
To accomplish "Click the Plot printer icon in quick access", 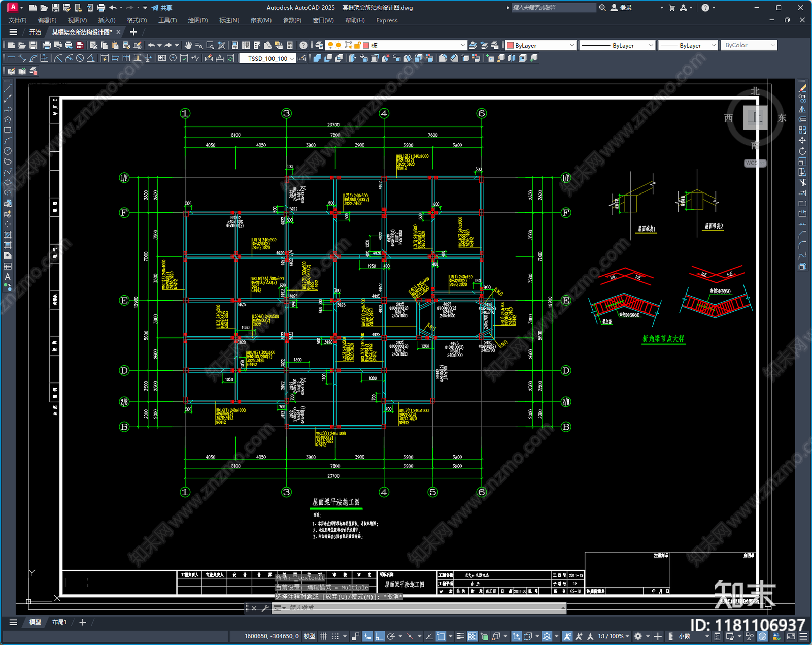I will (101, 8).
